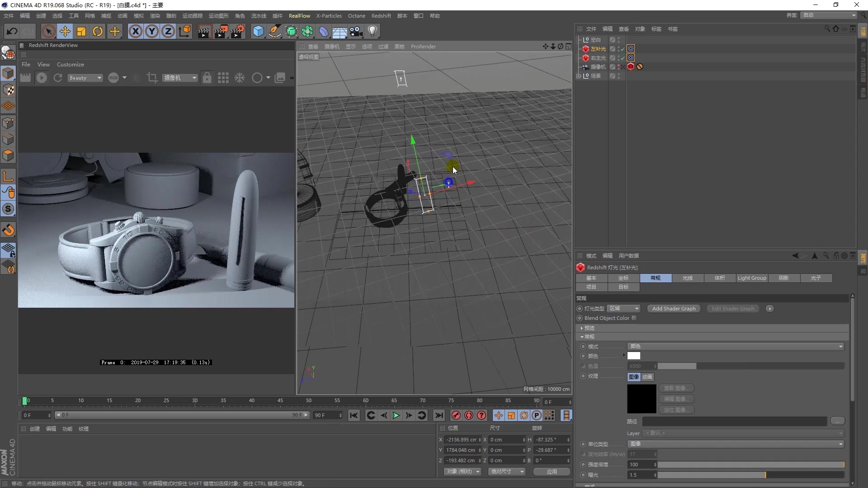Expand the 场景 object tree
This screenshot has width=868, height=488.
click(x=579, y=75)
